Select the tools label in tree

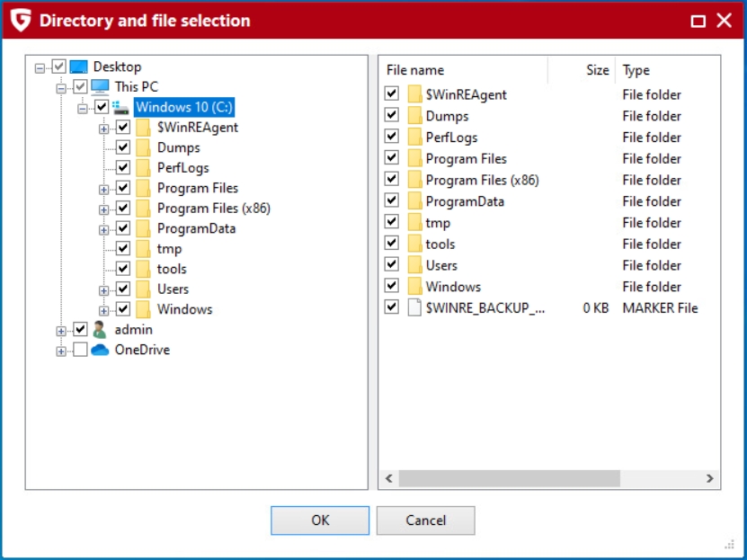click(172, 269)
